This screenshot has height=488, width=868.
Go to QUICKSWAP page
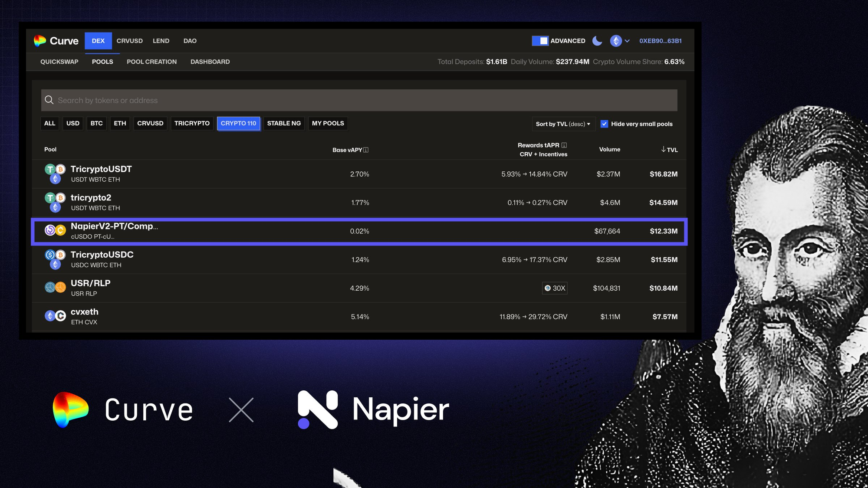point(59,62)
